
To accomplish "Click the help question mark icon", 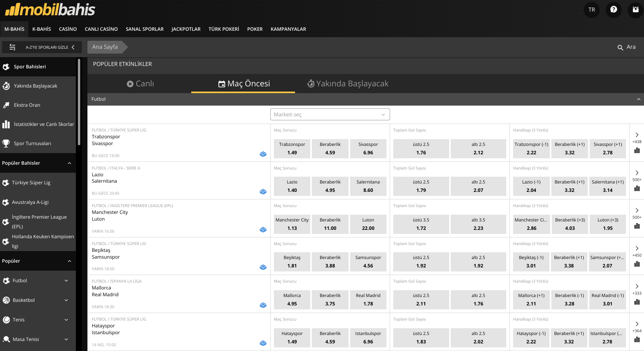I will tap(614, 10).
